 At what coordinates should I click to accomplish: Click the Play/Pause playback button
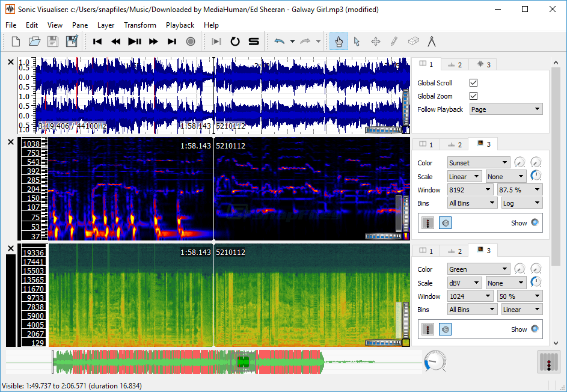point(135,41)
